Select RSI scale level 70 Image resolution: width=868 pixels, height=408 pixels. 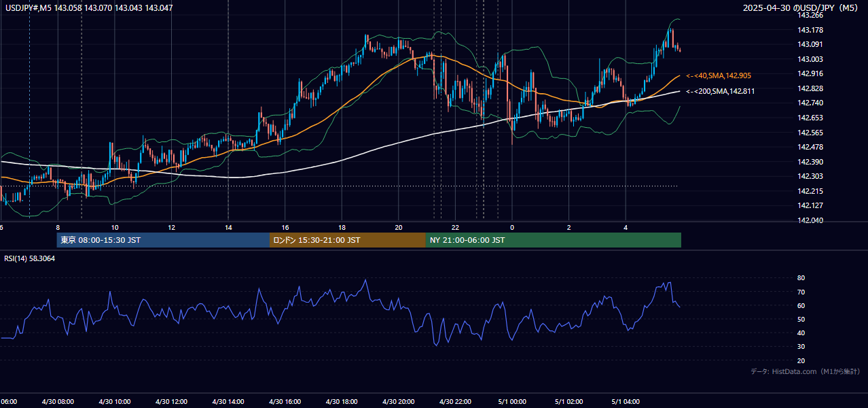click(x=801, y=292)
